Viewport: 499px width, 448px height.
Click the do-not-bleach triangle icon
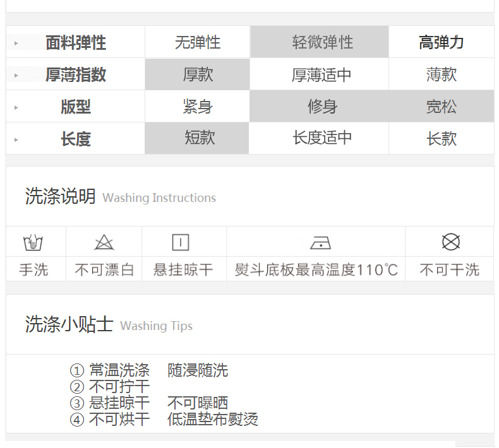tap(104, 242)
